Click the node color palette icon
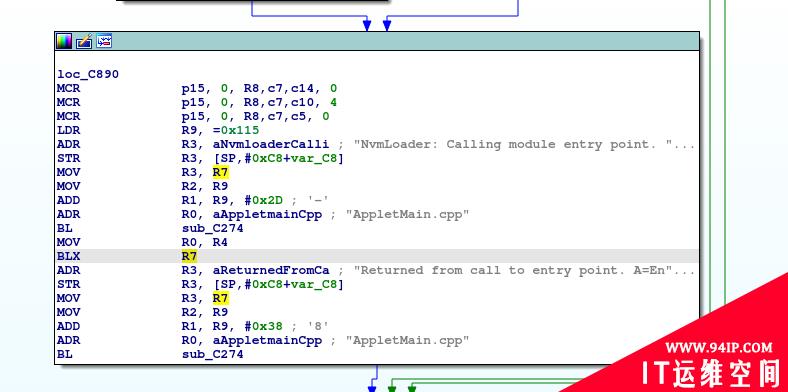 (x=64, y=41)
